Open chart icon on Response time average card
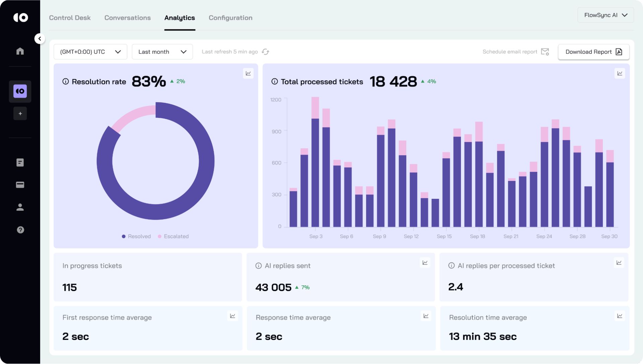The height and width of the screenshot is (364, 643). [x=426, y=316]
